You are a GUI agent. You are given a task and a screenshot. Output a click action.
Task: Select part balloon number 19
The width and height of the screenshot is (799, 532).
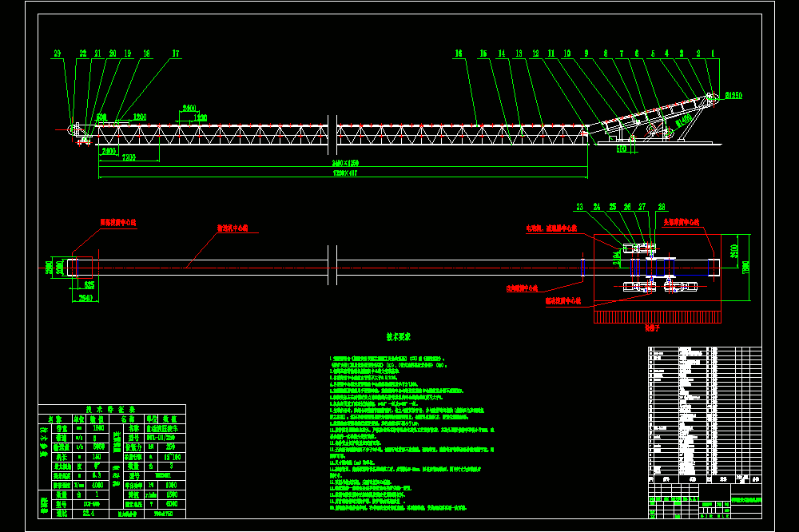[127, 54]
